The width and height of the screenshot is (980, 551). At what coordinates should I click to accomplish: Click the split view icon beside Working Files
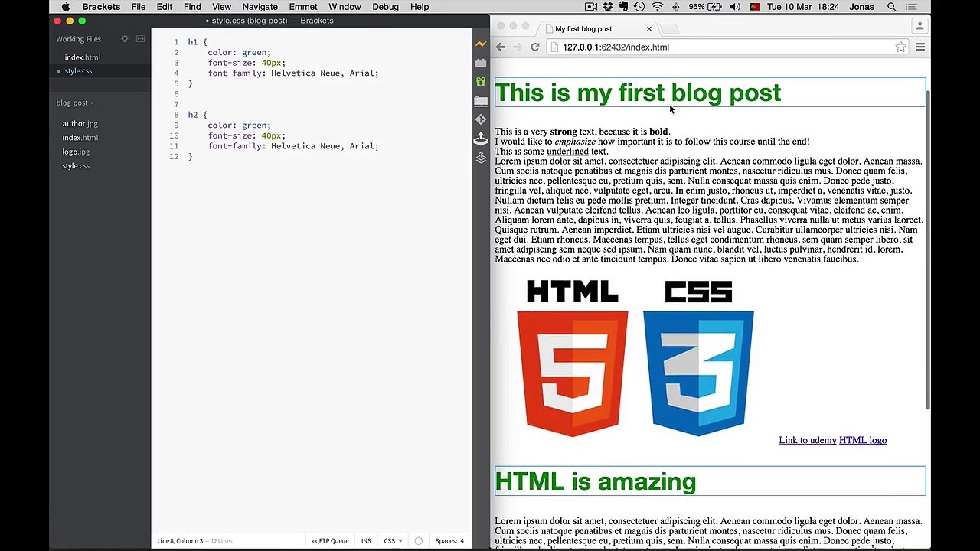pos(140,39)
